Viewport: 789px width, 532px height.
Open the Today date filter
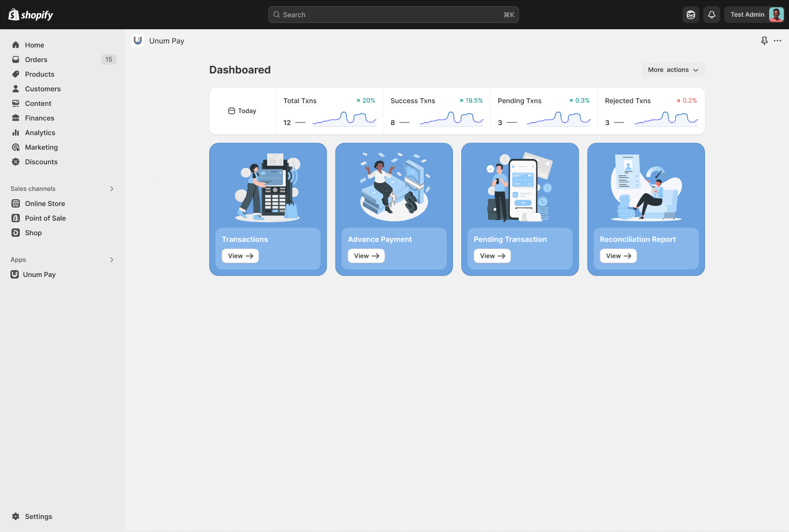[242, 111]
